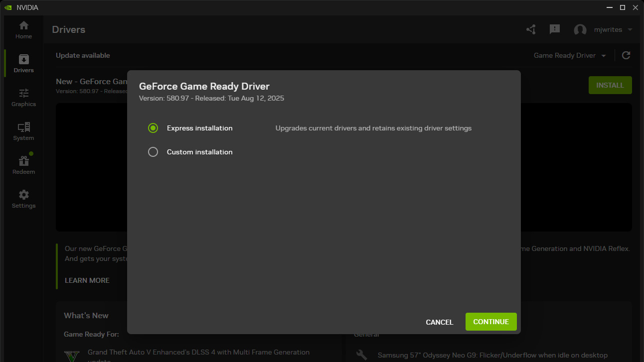The height and width of the screenshot is (362, 644).
Task: Select Custom installation
Action: pos(153,152)
